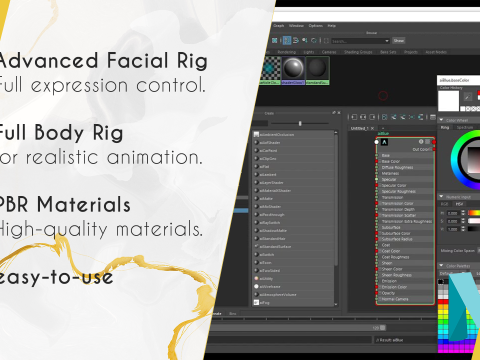Image resolution: width=480 pixels, height=360 pixels.
Task: Click the Base Color attribute on node
Action: [x=391, y=161]
